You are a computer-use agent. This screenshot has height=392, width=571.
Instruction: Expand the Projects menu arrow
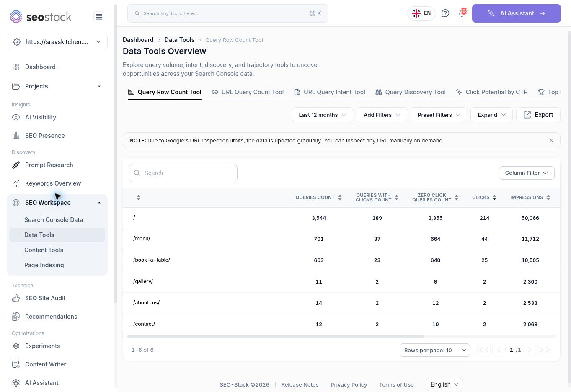tap(99, 86)
